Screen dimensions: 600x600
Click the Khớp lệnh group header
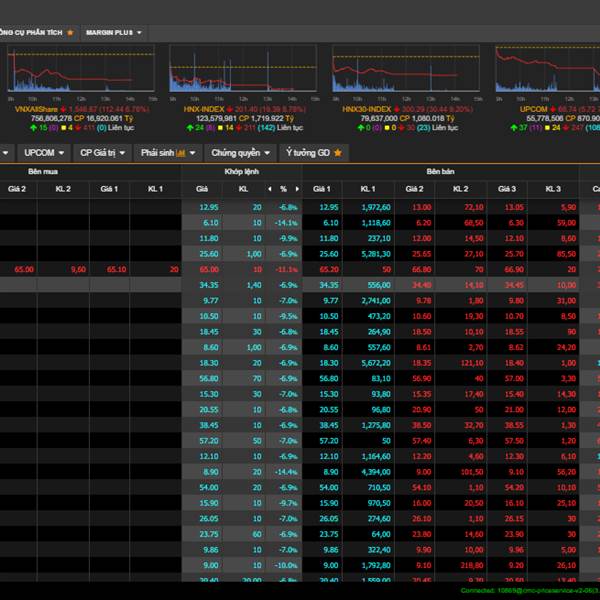241,172
